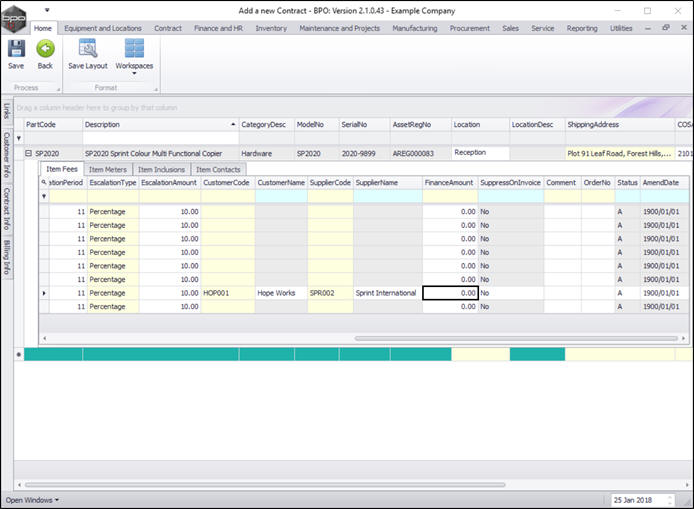Open the Reporting ribbon tab
This screenshot has width=694, height=509.
582,28
